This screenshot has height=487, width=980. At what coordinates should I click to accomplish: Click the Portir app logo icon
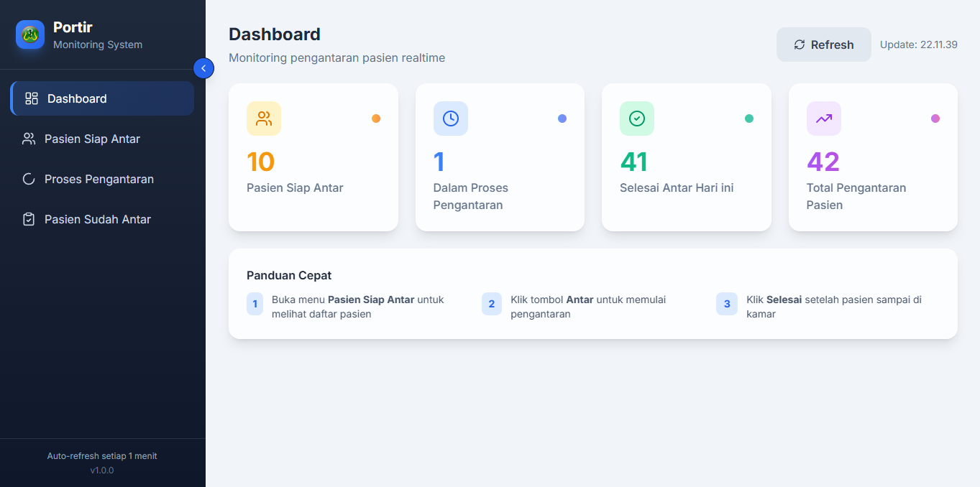[x=30, y=34]
